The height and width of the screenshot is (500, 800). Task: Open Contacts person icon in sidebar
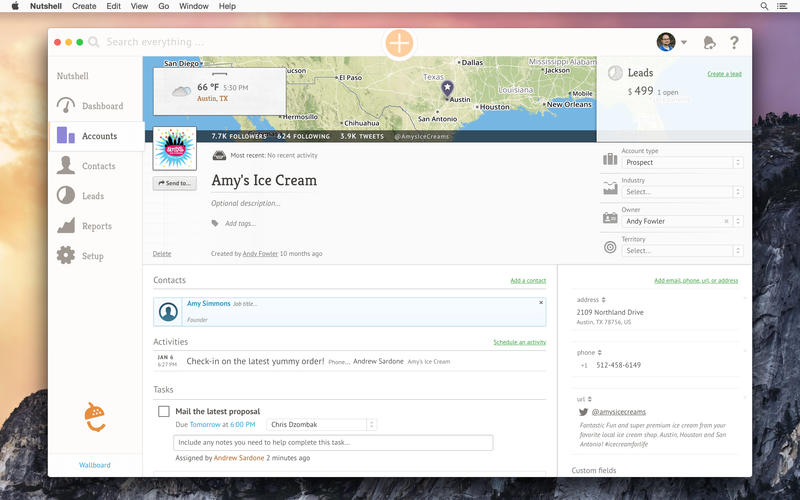66,165
